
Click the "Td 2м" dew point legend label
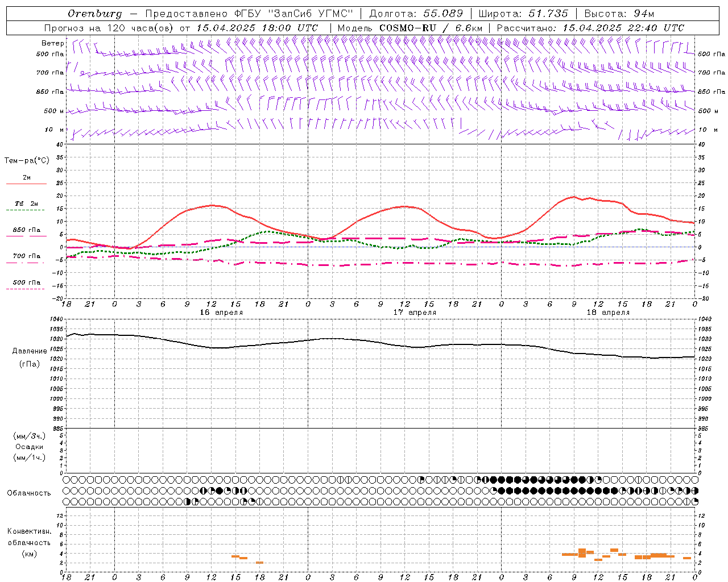click(x=27, y=203)
